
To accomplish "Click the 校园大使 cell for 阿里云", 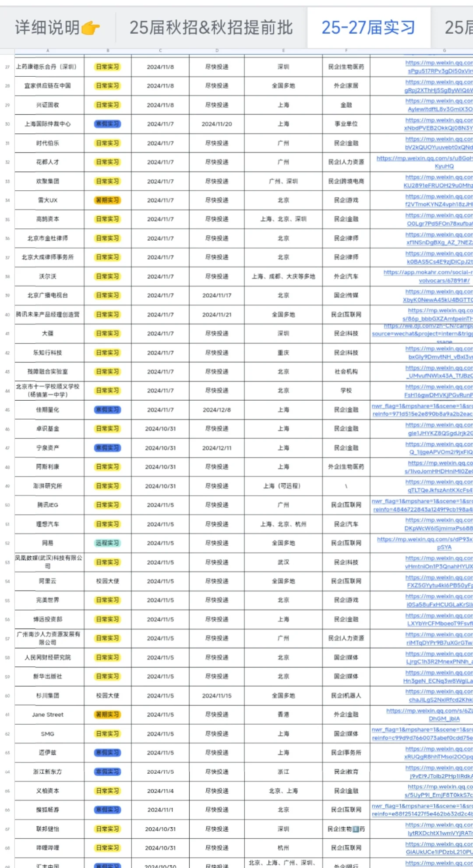I will [x=108, y=581].
